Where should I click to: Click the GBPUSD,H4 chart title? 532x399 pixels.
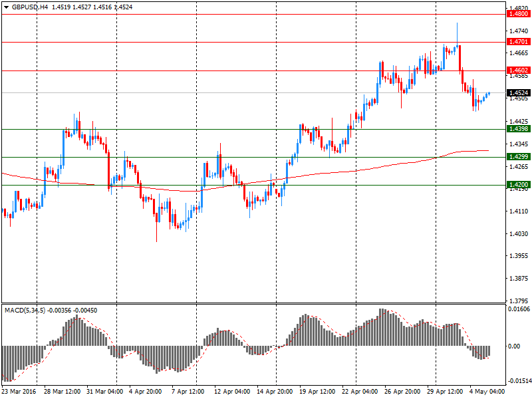29,7
